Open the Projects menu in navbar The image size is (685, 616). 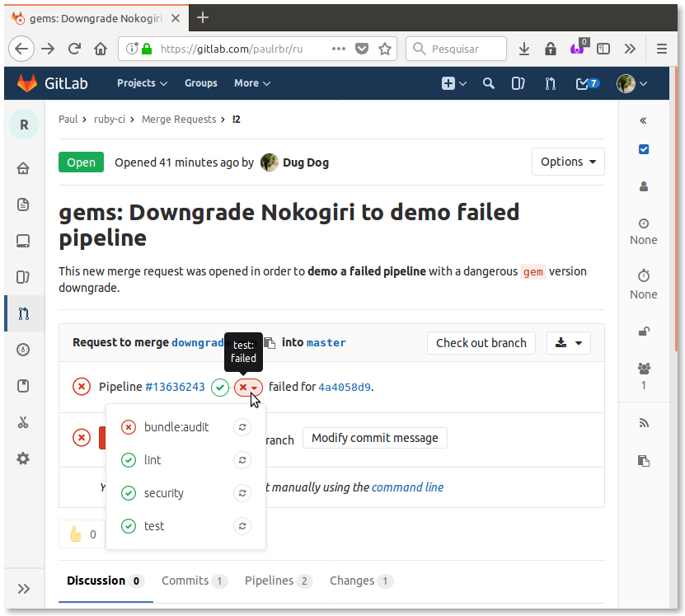point(142,83)
